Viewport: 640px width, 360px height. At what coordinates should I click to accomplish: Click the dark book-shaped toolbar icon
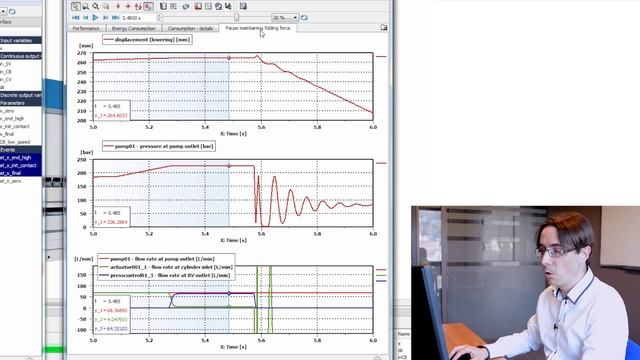pyautogui.click(x=163, y=6)
